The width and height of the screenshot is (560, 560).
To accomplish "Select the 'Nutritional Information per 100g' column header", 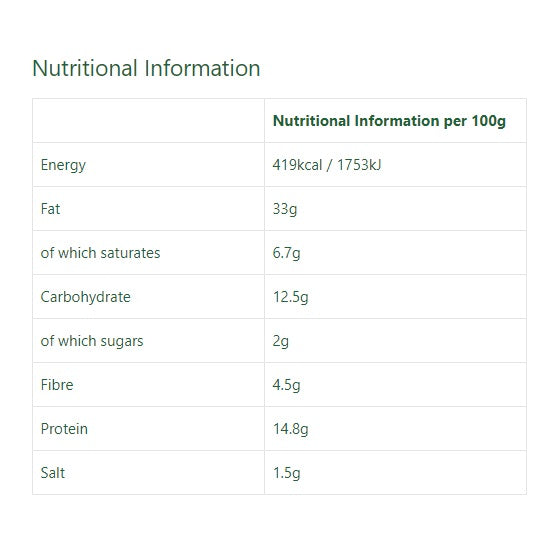I will (x=389, y=121).
